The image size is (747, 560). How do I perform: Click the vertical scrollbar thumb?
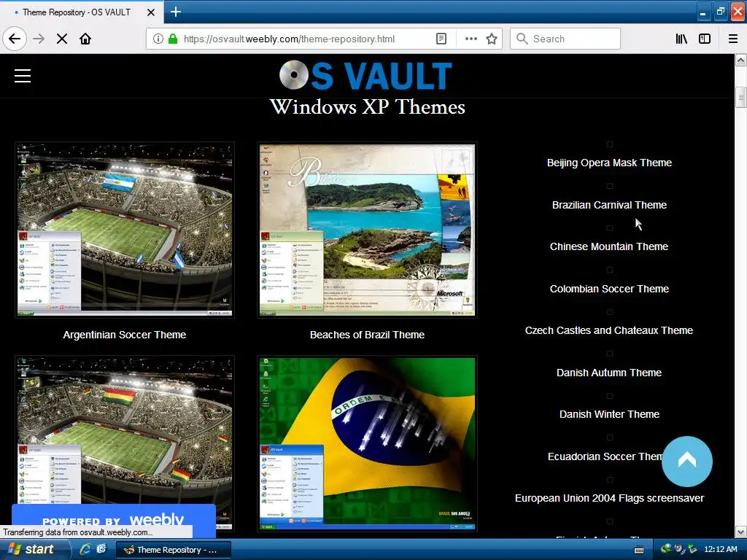tap(740, 98)
